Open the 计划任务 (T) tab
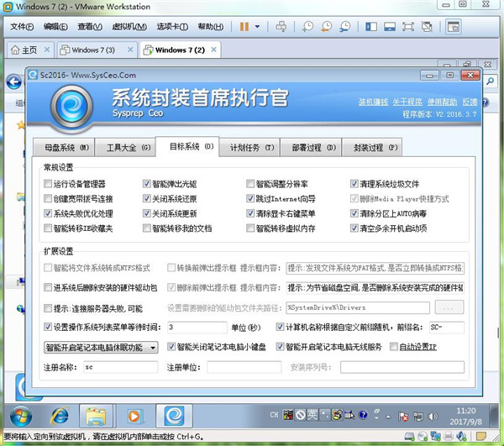The height and width of the screenshot is (446, 504). (x=249, y=148)
